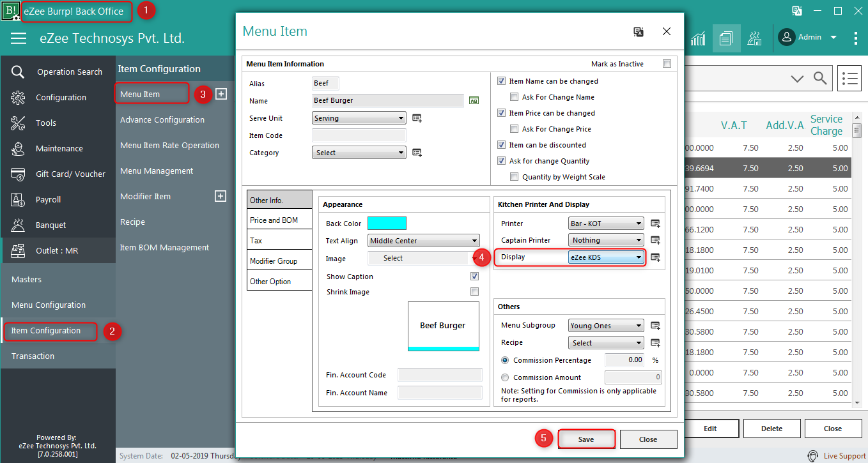Open the Category dropdown

(359, 153)
